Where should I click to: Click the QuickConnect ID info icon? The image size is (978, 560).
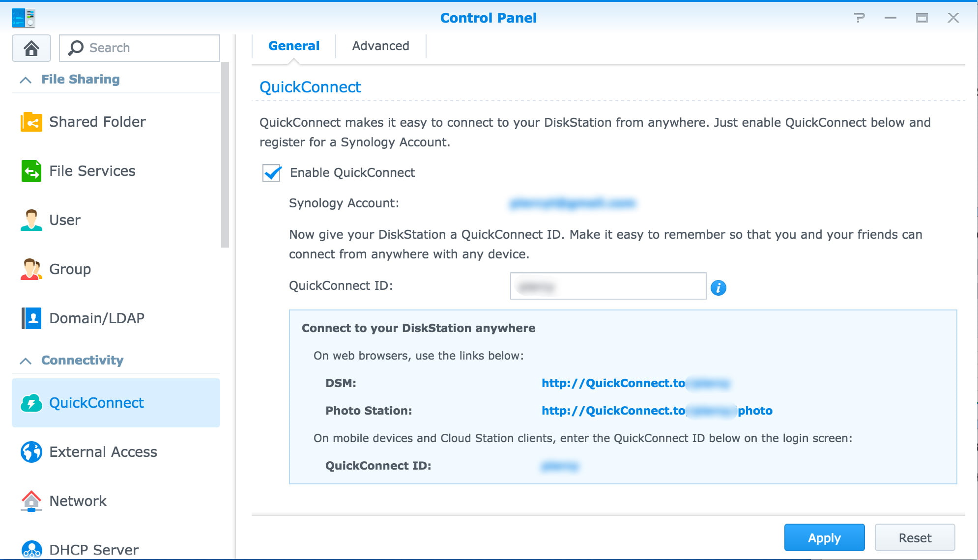[x=719, y=287]
